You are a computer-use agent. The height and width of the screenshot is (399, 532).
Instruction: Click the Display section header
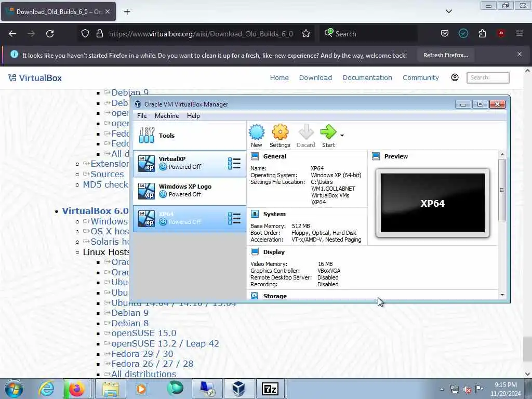point(274,252)
